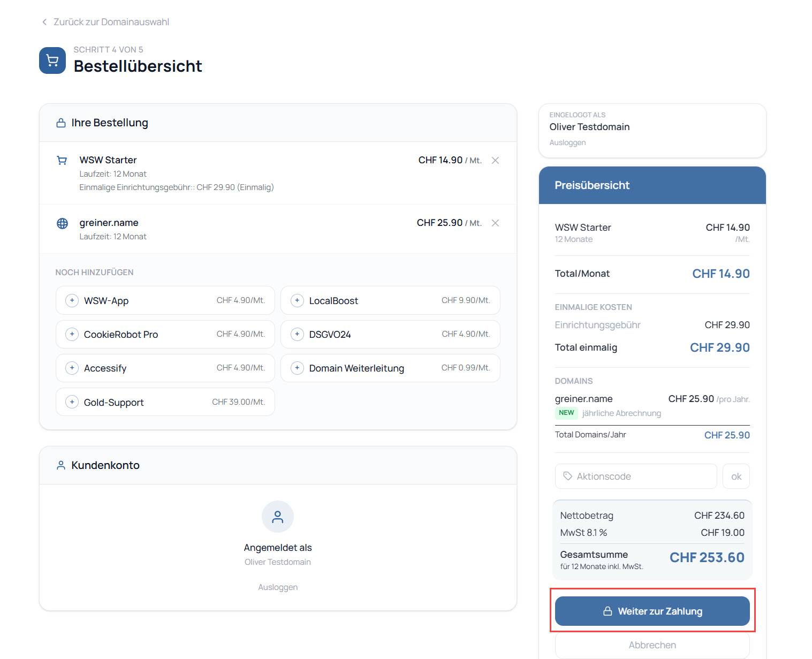Add WSW-App using its plus icon
Screen dimensions: 812x659
point(72,301)
